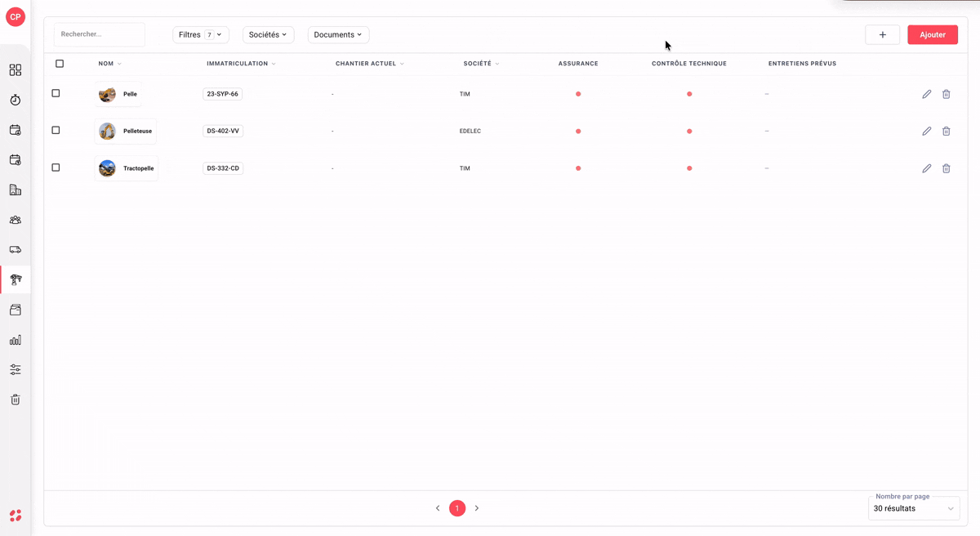980x536 pixels.
Task: Toggle the select-all checkbox in header
Action: coord(60,63)
